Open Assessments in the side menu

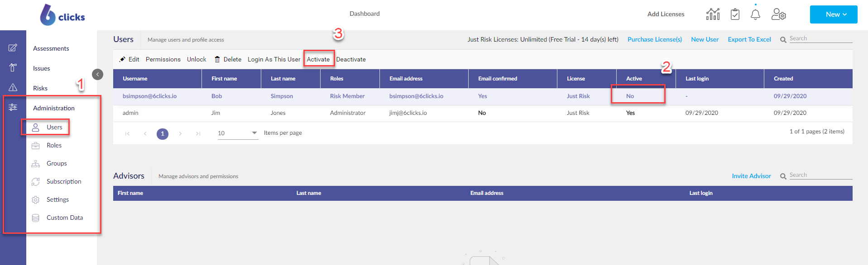point(51,48)
